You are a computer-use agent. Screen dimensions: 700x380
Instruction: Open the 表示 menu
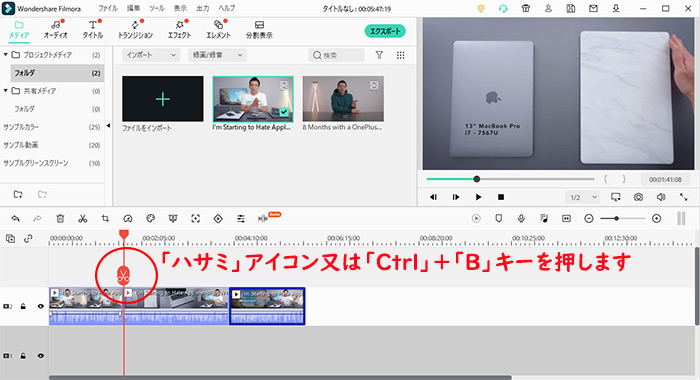(180, 8)
